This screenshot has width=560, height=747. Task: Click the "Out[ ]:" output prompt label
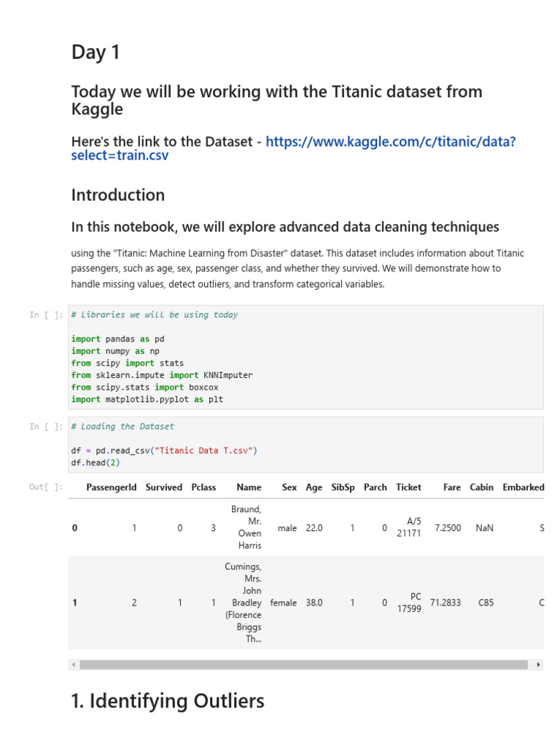(x=46, y=487)
